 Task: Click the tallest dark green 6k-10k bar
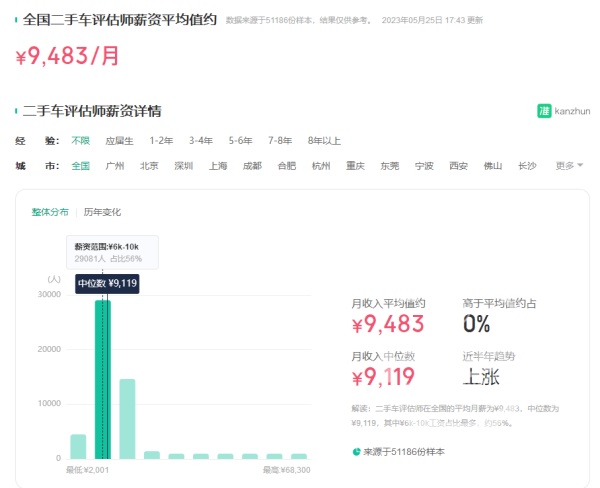click(x=102, y=380)
